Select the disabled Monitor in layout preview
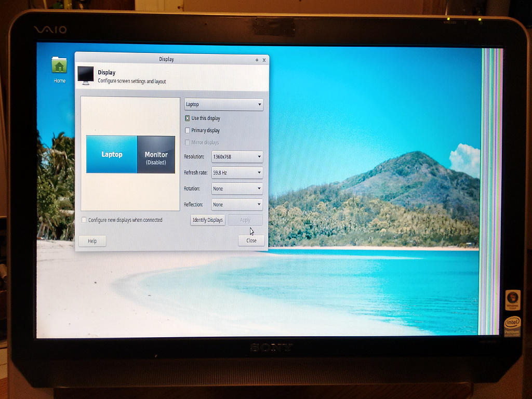Screen dimensions: 532x399 [156, 155]
